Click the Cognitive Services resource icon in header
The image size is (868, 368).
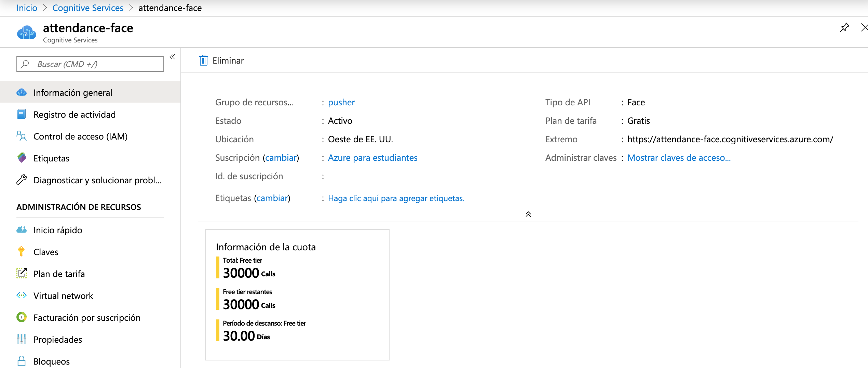[x=27, y=33]
